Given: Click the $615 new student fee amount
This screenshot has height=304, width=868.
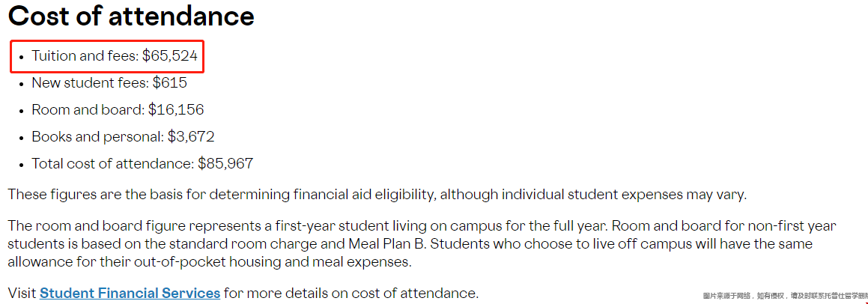Looking at the screenshot, I should point(171,83).
